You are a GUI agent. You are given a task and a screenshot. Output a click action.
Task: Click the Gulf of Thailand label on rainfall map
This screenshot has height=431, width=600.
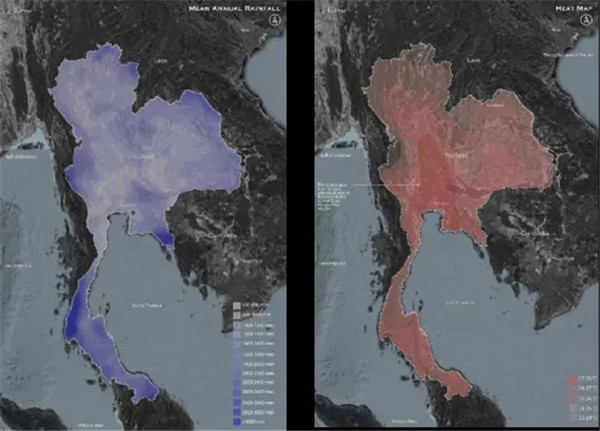(x=149, y=303)
